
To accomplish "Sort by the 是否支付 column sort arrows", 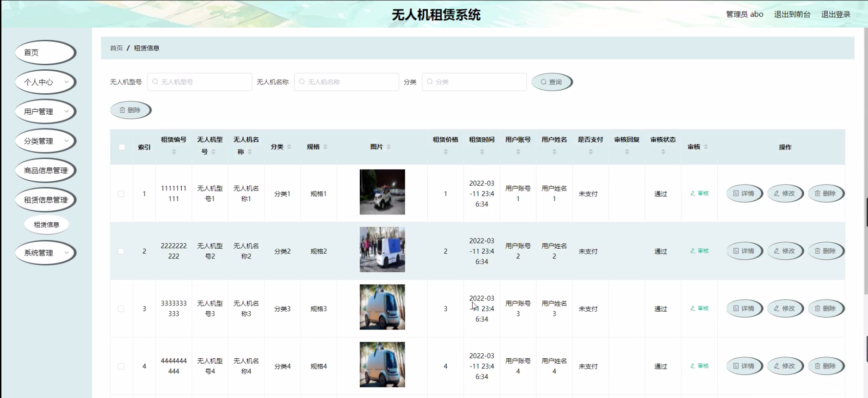I will pos(591,152).
